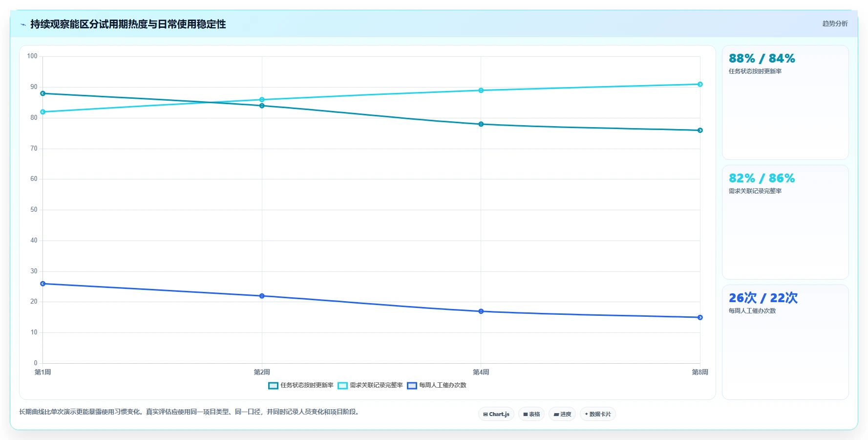Viewport: 868px width, 440px height.
Task: Click the 88% / 84% stat value
Action: point(762,59)
